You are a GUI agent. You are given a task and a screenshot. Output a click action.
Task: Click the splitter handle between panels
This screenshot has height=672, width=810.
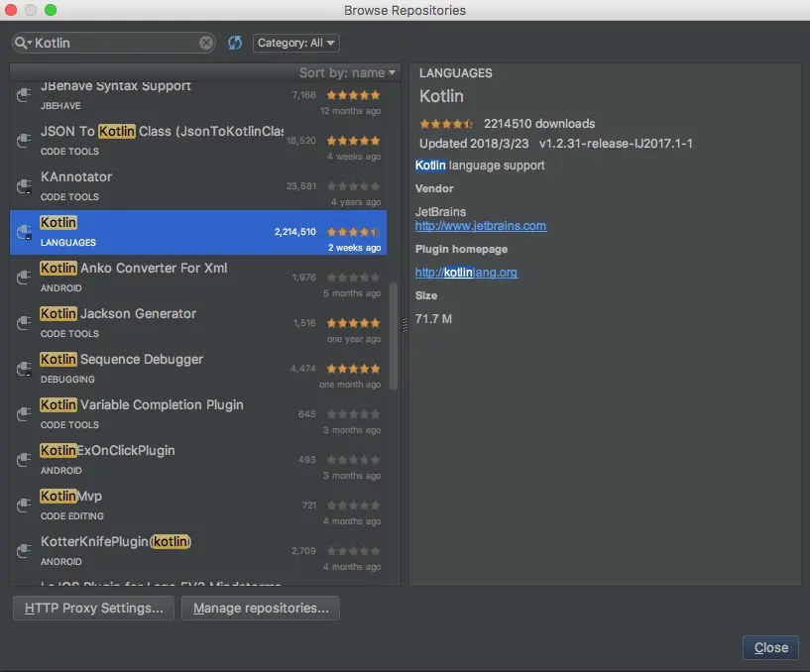point(405,325)
